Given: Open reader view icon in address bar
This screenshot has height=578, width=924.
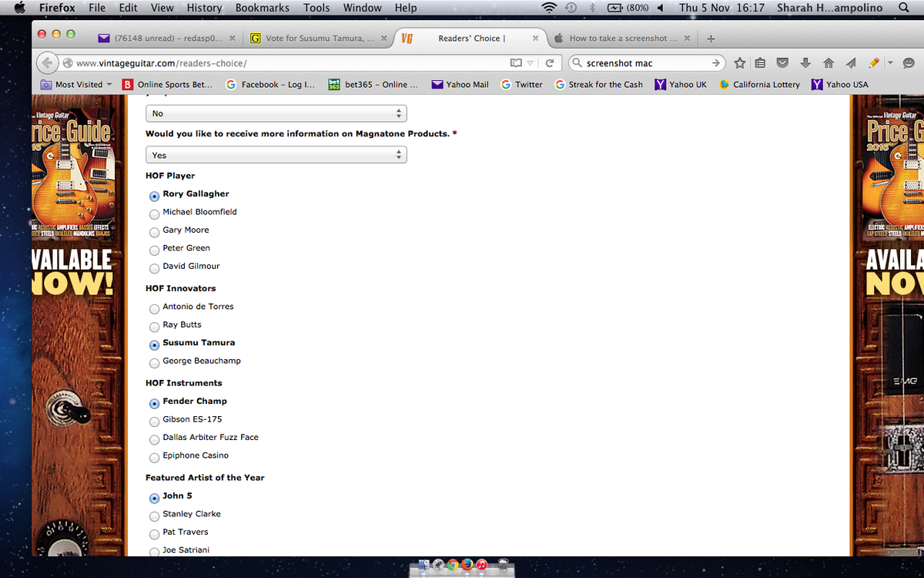Looking at the screenshot, I should pos(516,63).
